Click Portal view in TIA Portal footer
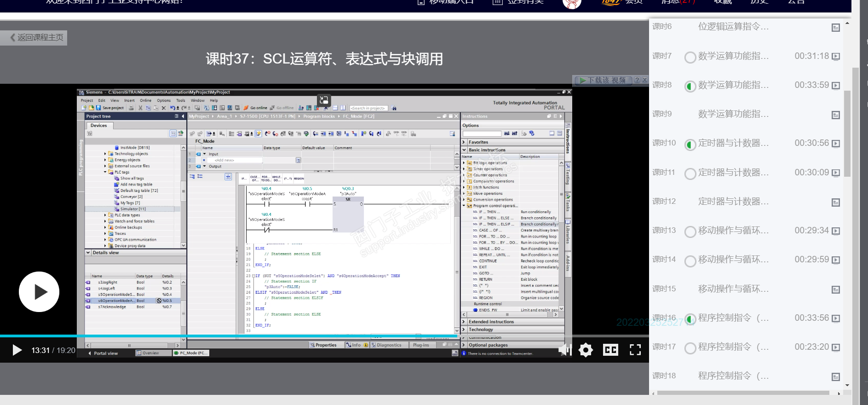Image resolution: width=868 pixels, height=405 pixels. (x=103, y=353)
